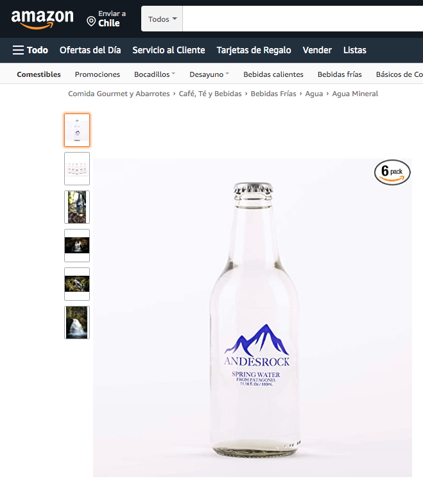Click the location pin icon by Chile
The height and width of the screenshot is (504, 423).
(x=91, y=22)
